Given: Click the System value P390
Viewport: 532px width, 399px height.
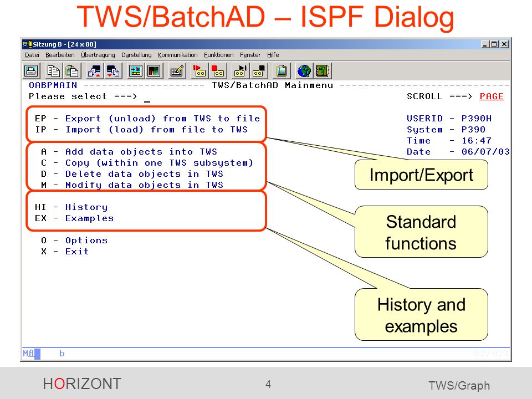Looking at the screenshot, I should (473, 130).
